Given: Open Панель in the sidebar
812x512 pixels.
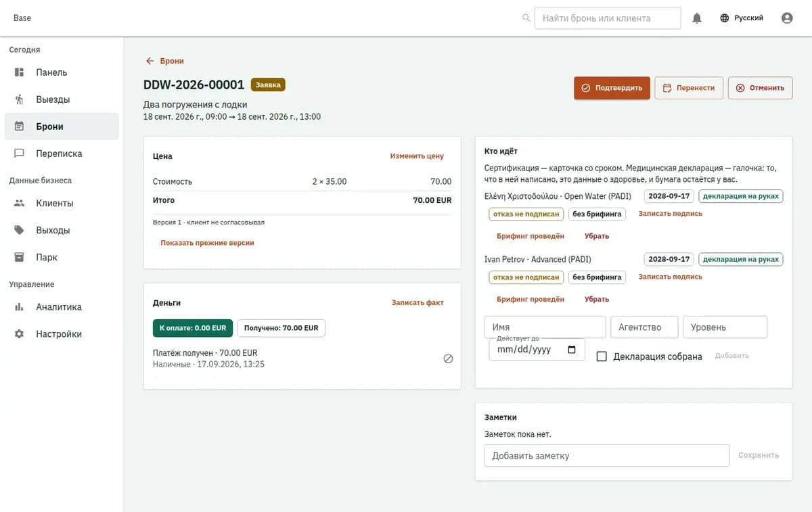Looking at the screenshot, I should 62,72.
